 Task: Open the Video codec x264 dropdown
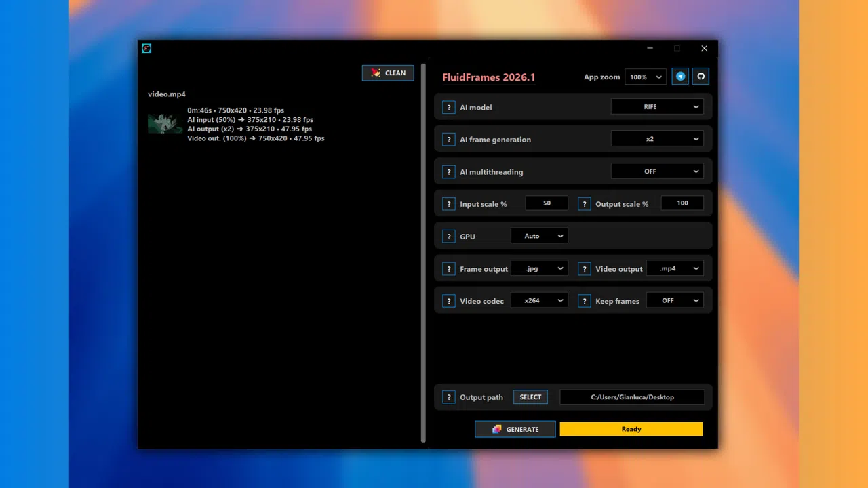point(539,300)
